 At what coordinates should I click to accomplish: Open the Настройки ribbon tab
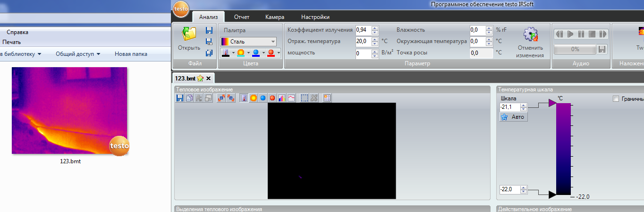(315, 17)
